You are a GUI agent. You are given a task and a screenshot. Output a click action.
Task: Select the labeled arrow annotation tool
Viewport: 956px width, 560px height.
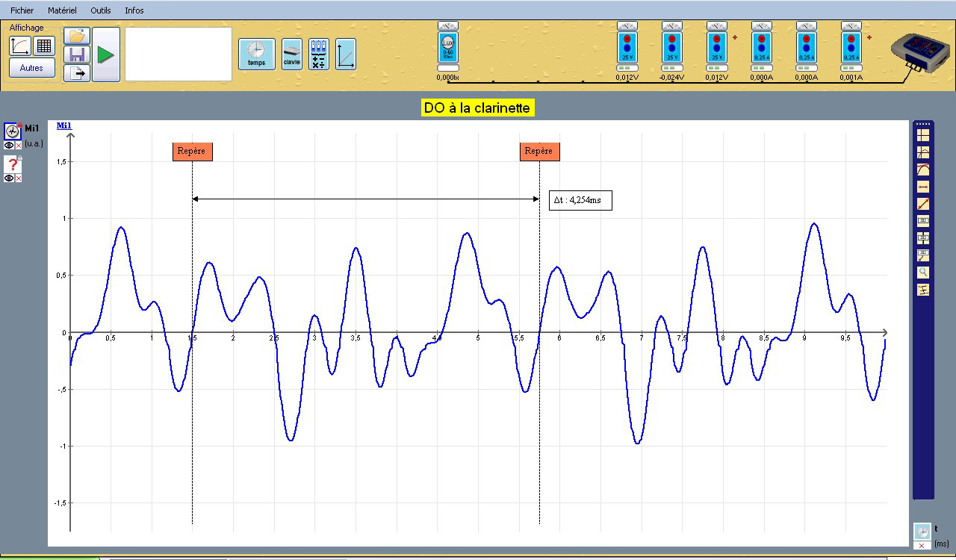[x=923, y=255]
